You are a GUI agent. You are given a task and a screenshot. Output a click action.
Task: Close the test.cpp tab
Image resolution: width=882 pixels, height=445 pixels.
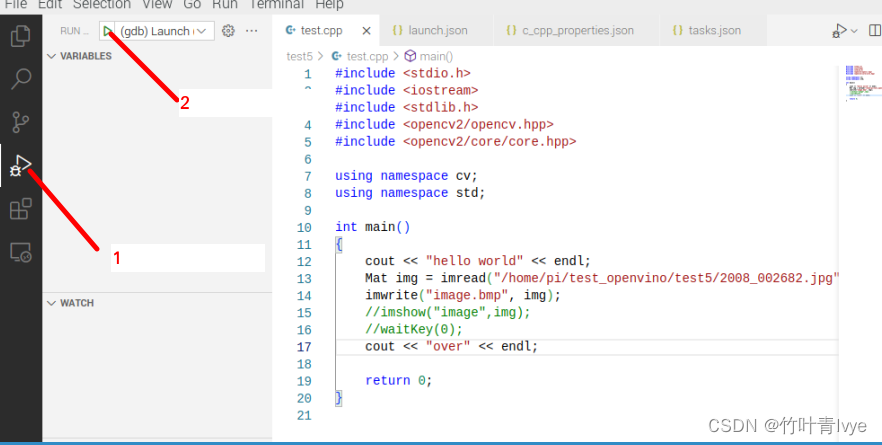pos(366,30)
